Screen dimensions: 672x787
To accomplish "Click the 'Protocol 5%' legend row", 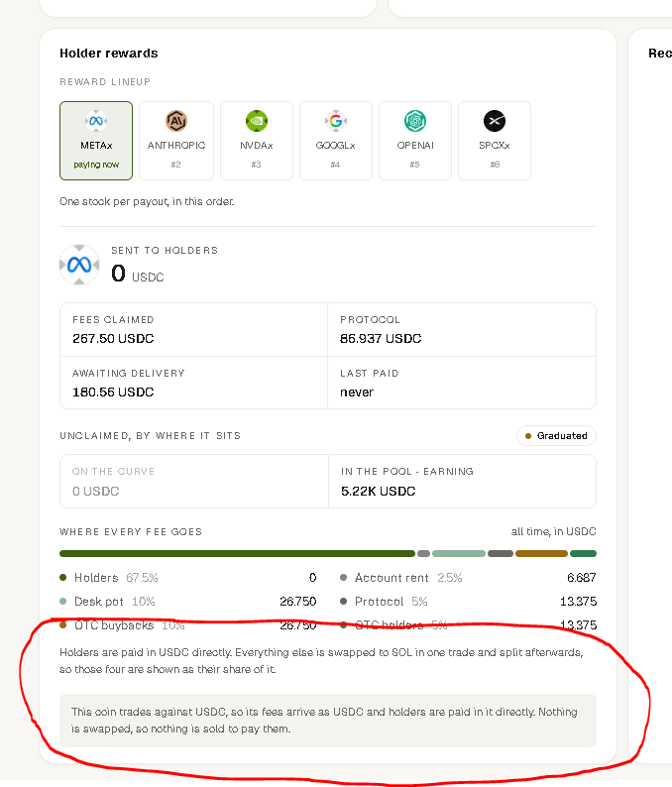I will coord(468,602).
